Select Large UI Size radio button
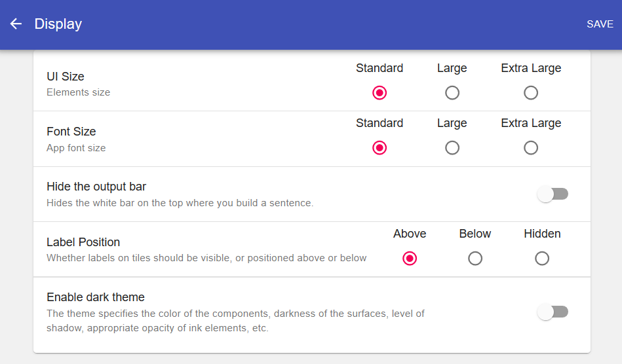The width and height of the screenshot is (622, 364). (x=452, y=93)
